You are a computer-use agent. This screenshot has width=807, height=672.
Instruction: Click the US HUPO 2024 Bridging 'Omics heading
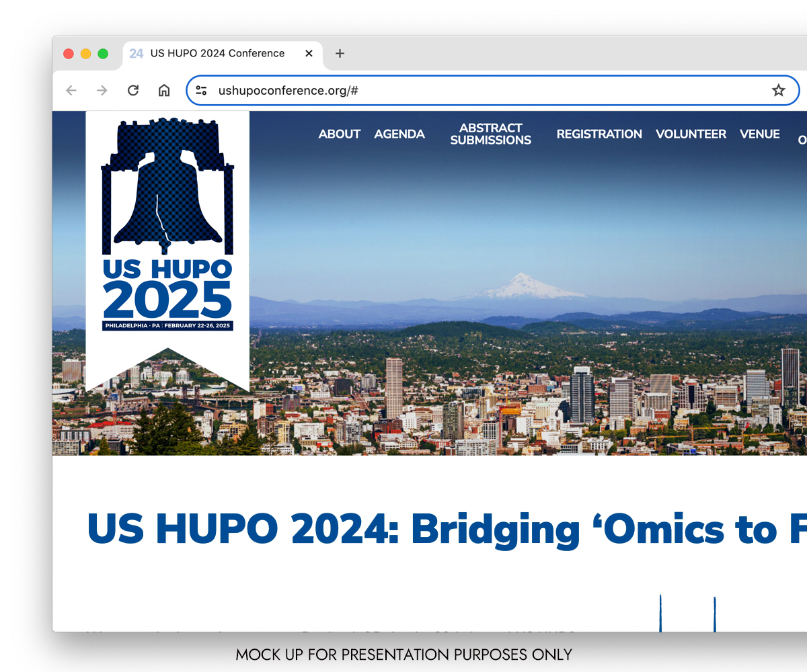[447, 530]
